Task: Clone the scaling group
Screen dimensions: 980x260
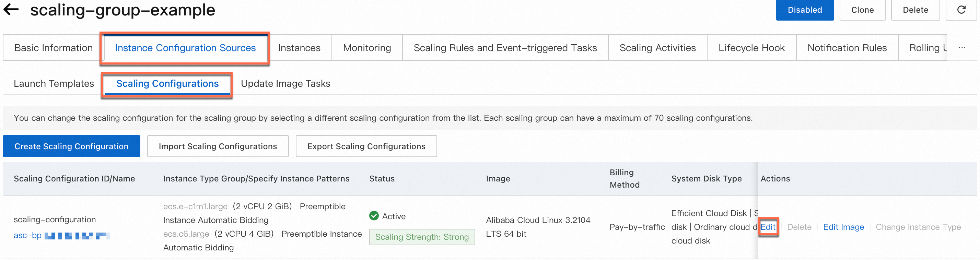Action: point(862,10)
